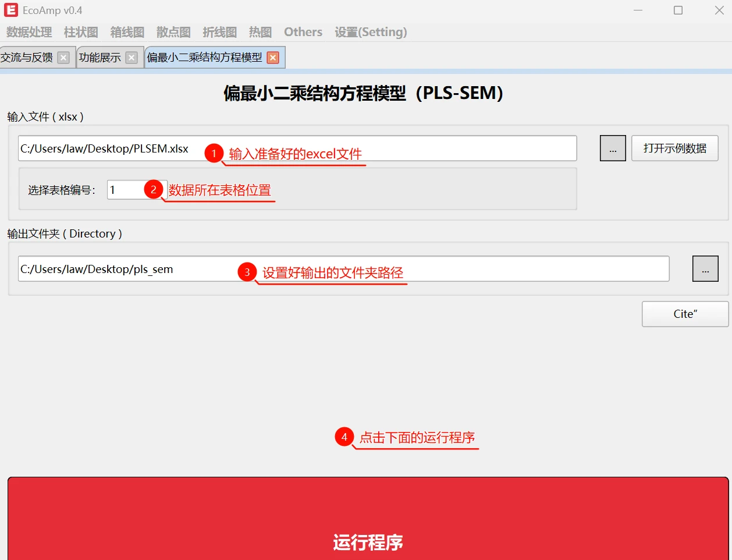Click the EcoAmp app icon in title bar

click(x=11, y=10)
